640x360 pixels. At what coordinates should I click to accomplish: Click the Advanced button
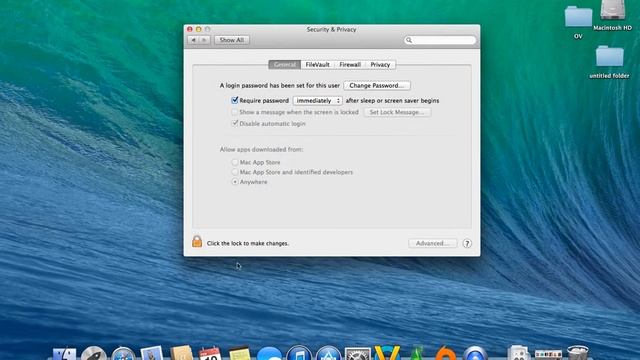click(433, 243)
